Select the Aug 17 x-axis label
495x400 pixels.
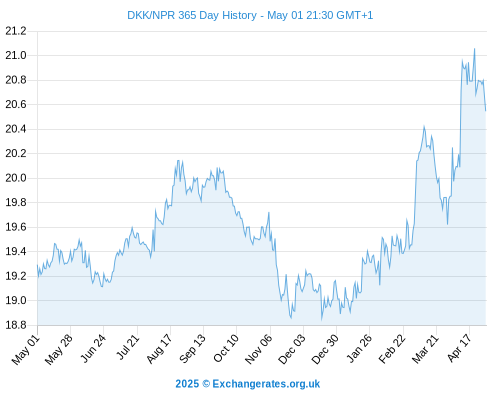pyautogui.click(x=159, y=349)
